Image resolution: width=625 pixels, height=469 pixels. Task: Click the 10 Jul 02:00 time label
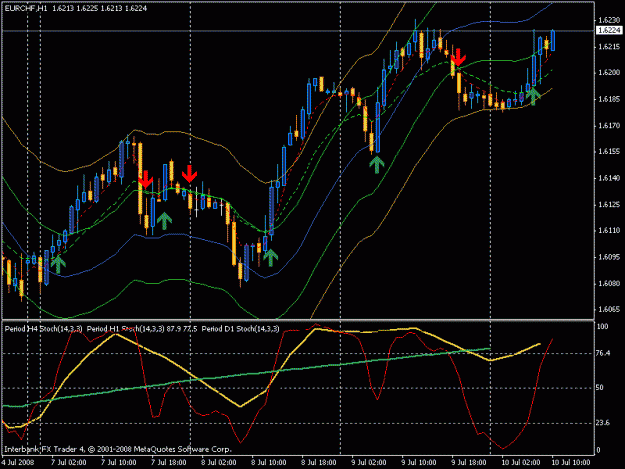[520, 462]
